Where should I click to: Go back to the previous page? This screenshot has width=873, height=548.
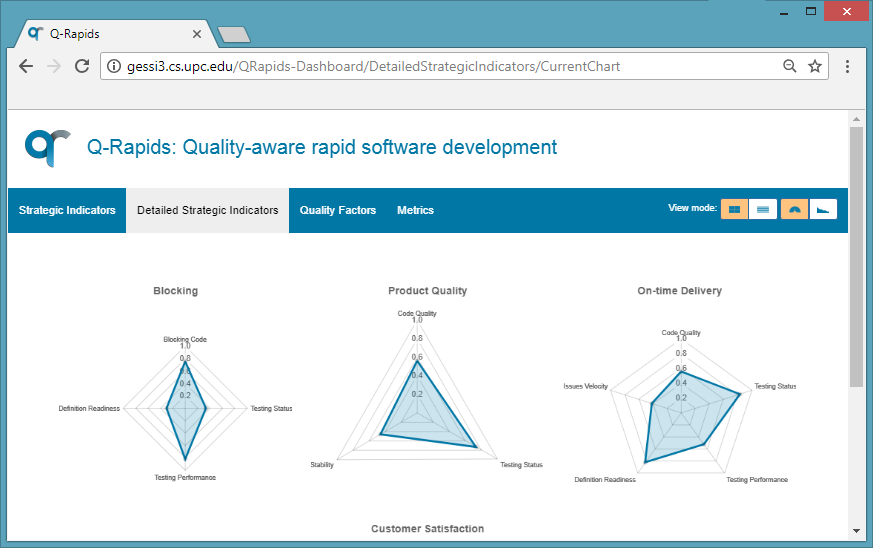point(26,66)
